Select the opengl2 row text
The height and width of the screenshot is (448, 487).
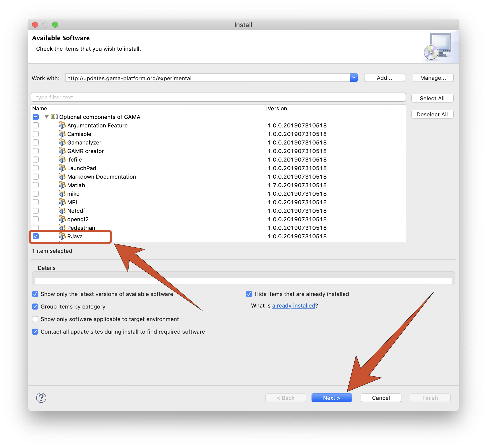[78, 219]
